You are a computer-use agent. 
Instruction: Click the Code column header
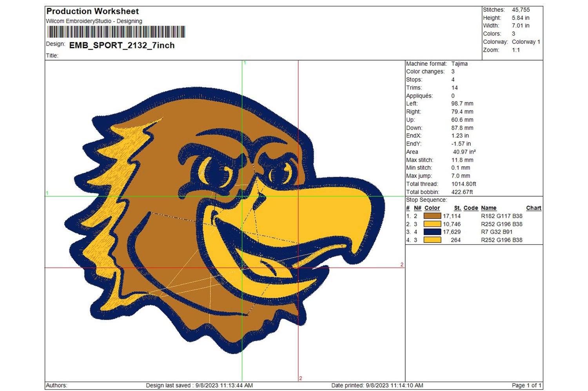click(471, 208)
